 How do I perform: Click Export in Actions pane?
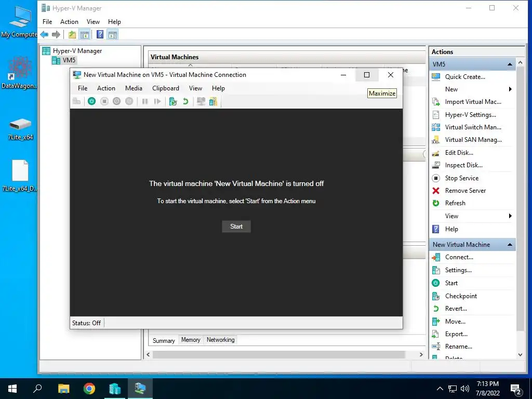point(456,334)
